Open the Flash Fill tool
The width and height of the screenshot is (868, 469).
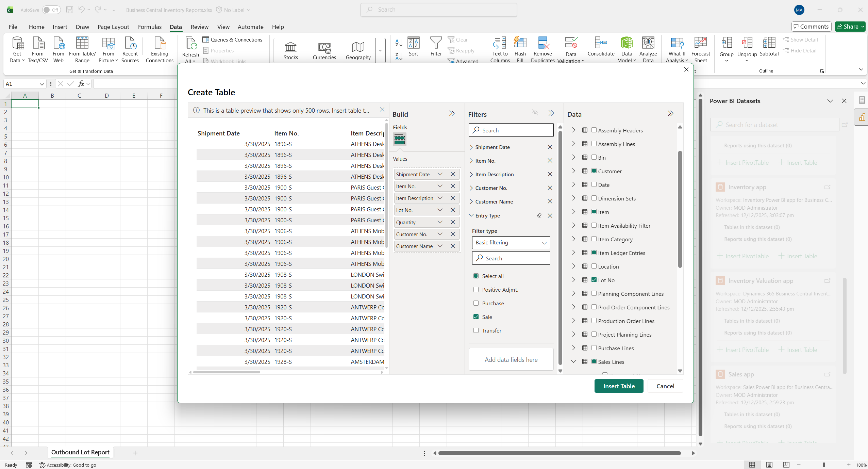[520, 49]
